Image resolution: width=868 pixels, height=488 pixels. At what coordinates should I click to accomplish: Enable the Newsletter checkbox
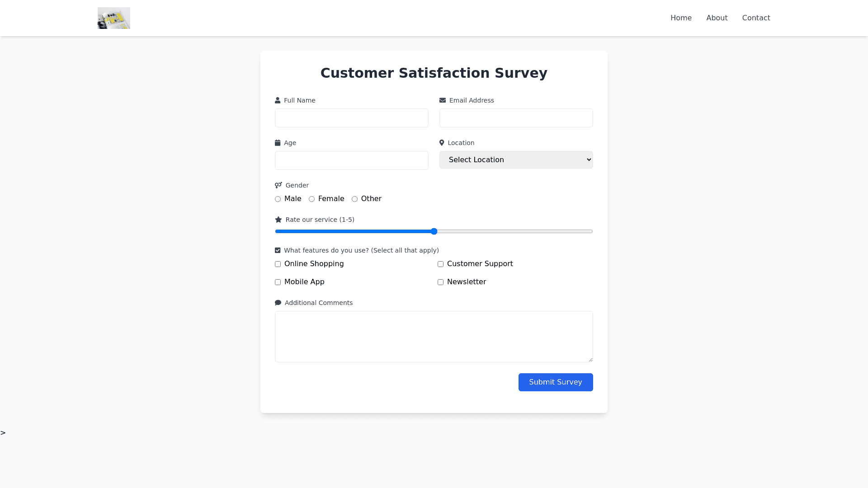(x=440, y=282)
